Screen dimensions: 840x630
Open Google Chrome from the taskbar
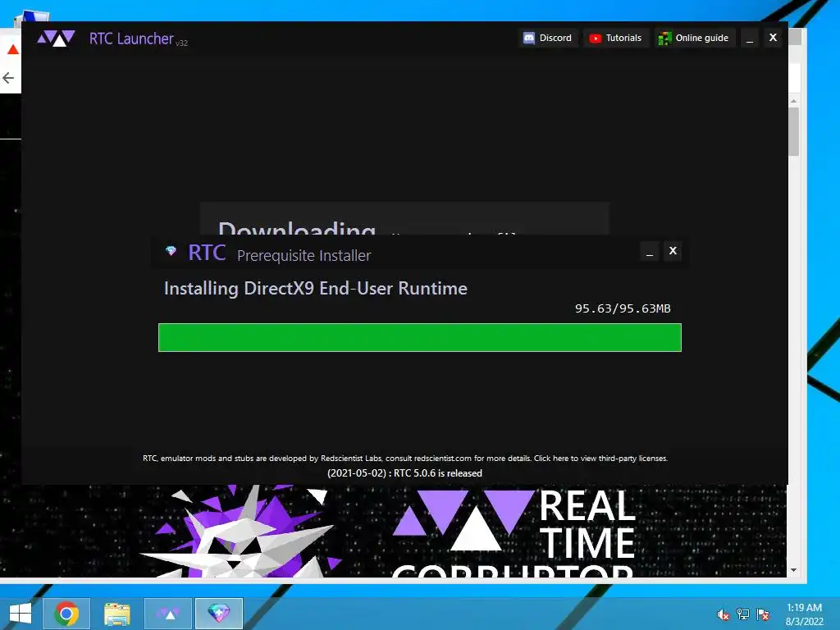(66, 614)
